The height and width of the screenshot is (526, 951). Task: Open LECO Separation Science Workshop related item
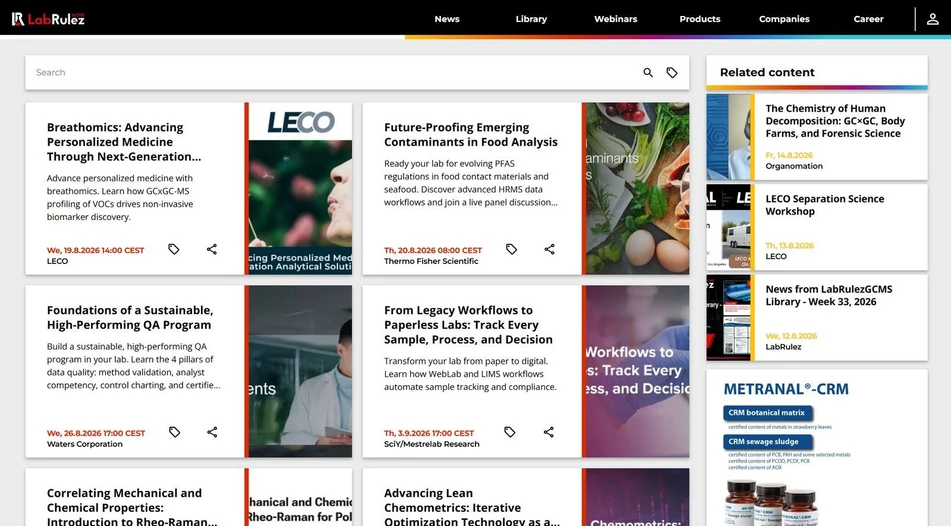(x=824, y=205)
